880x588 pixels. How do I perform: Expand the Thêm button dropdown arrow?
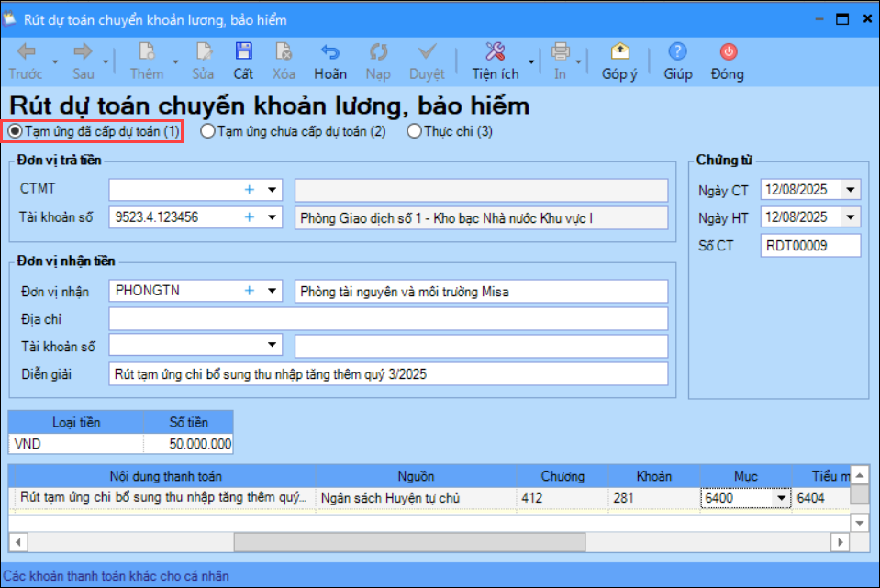[x=175, y=61]
